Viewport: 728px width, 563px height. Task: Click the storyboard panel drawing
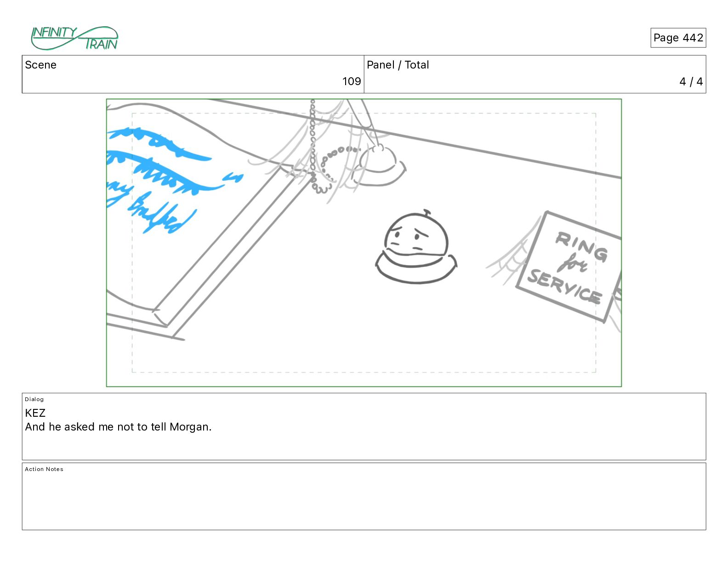click(364, 242)
